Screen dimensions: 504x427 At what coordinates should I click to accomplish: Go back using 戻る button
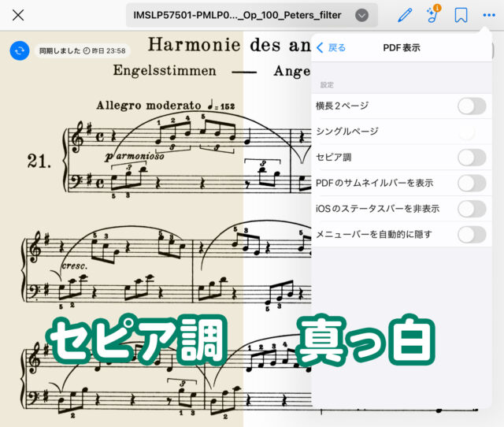[x=332, y=47]
